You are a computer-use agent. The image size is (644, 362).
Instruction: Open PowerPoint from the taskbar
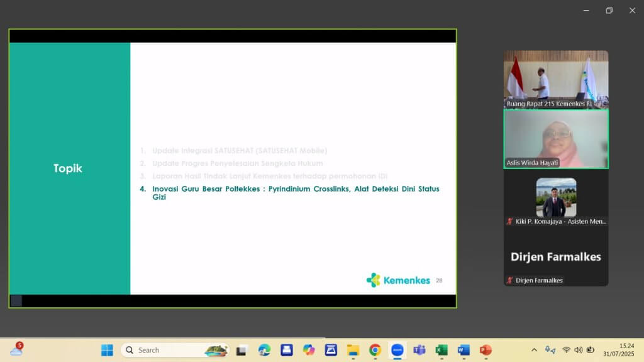point(486,350)
